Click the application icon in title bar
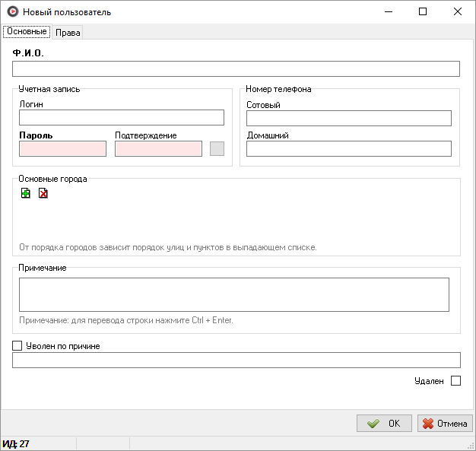The image size is (476, 451). tap(12, 12)
